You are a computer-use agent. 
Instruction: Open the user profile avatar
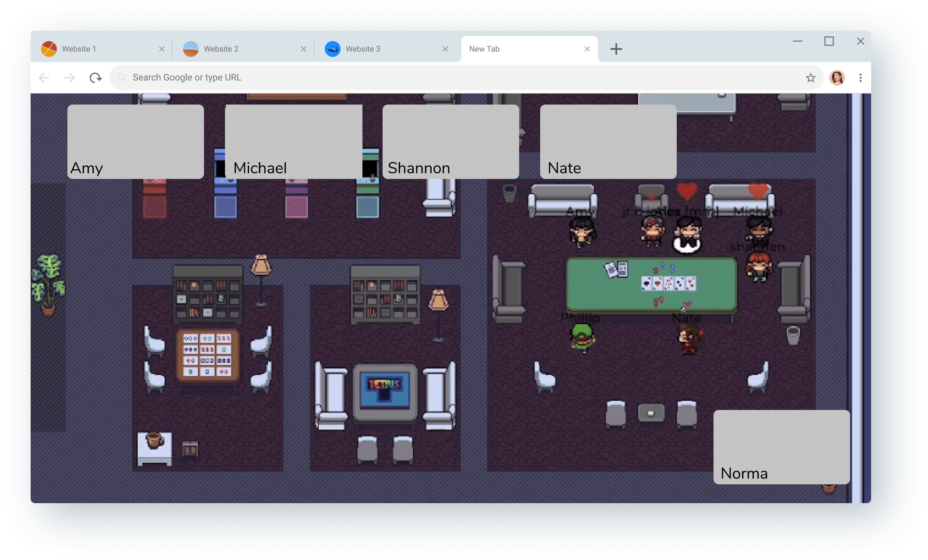click(x=837, y=78)
